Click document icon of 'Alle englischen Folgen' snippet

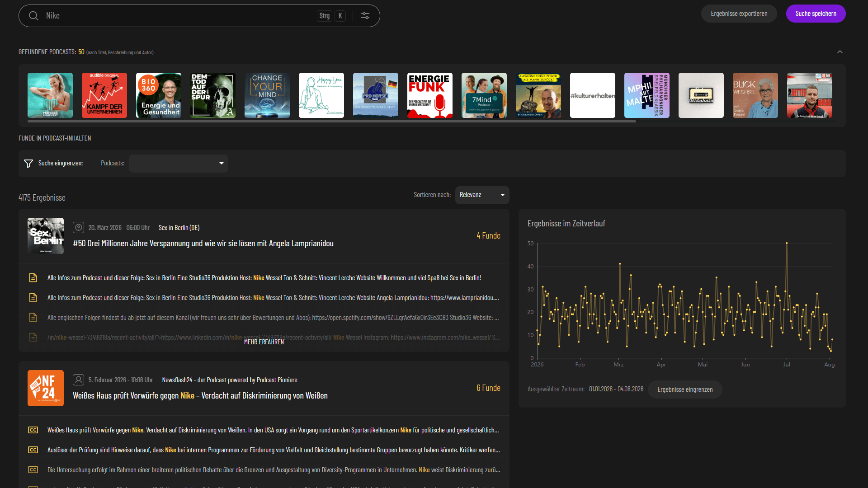pos(33,318)
